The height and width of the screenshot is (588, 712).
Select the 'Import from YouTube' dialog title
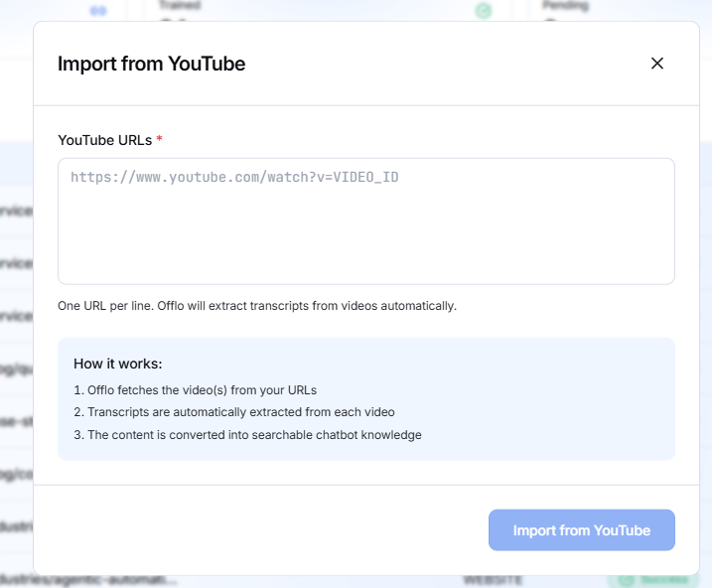click(x=151, y=64)
